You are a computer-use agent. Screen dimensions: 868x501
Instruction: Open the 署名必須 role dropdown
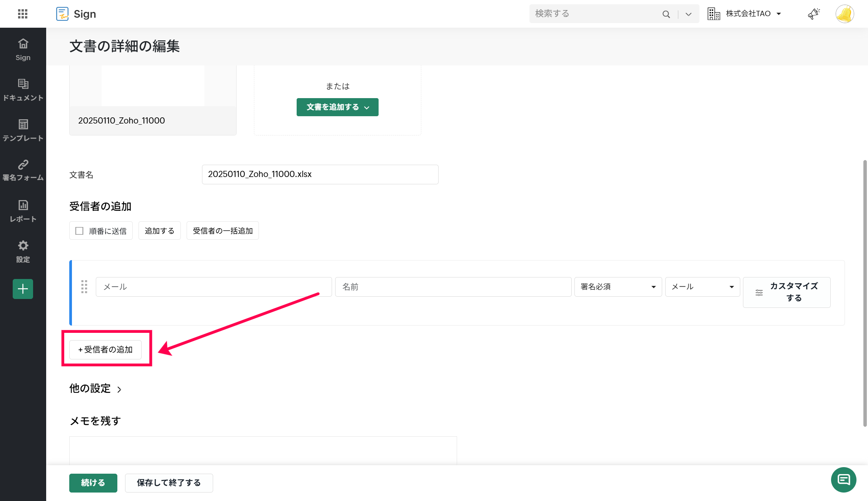pyautogui.click(x=618, y=287)
